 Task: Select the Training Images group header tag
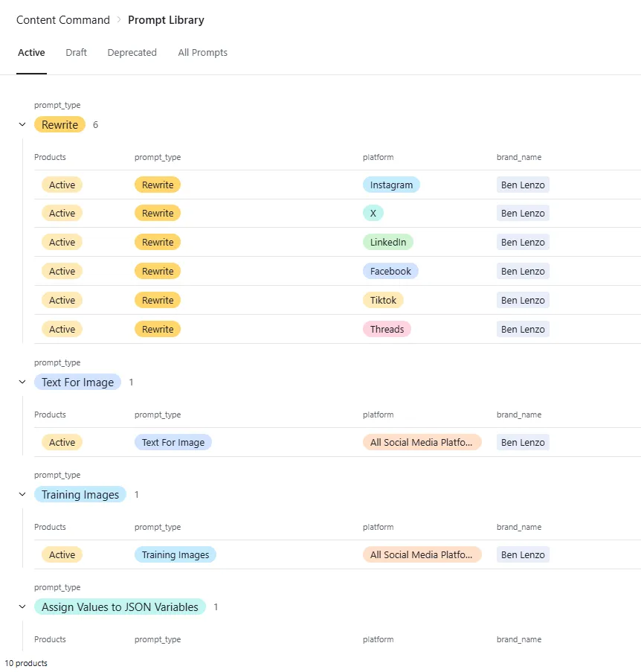tap(80, 495)
